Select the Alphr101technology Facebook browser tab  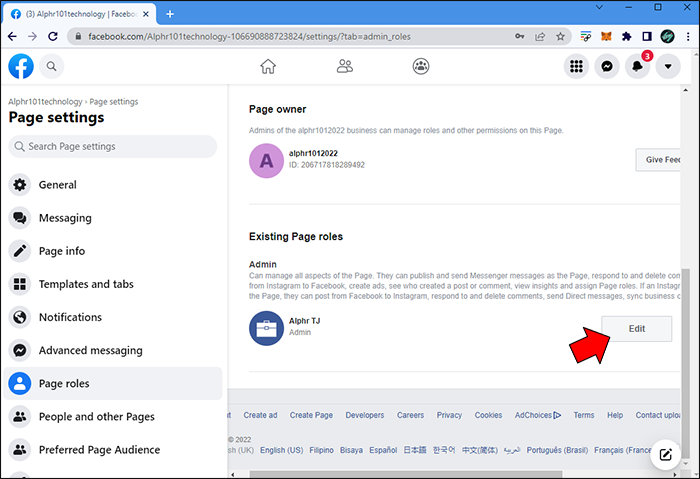tap(79, 14)
